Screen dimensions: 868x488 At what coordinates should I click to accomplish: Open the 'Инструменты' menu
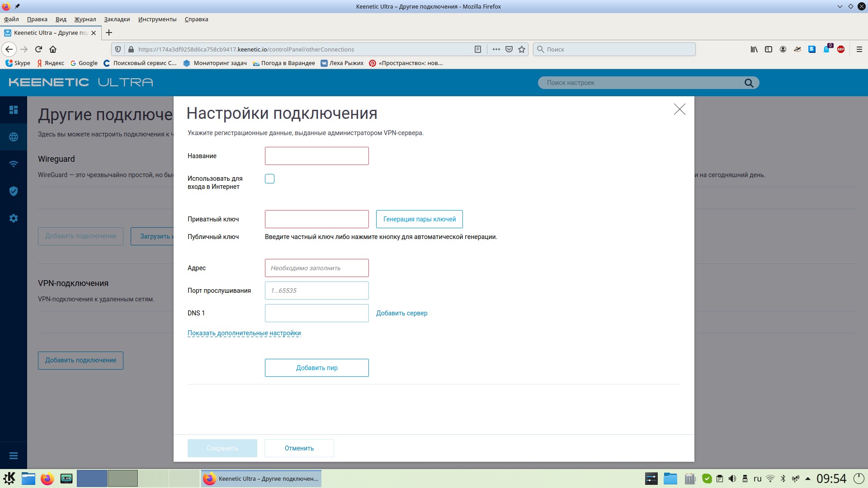pos(157,19)
